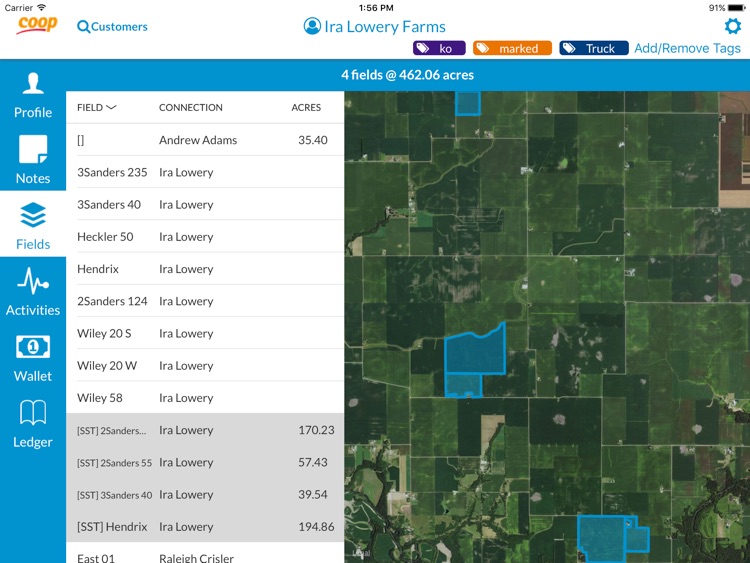Deselect the [SST] Hendrix row

[x=205, y=527]
